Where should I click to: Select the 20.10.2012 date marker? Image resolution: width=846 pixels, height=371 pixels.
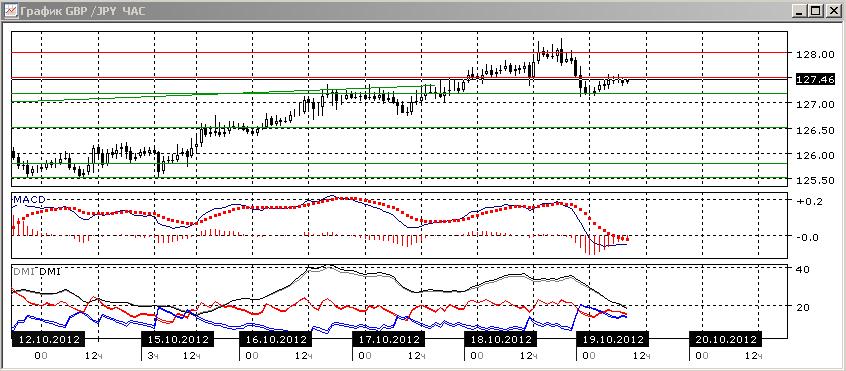(x=725, y=340)
